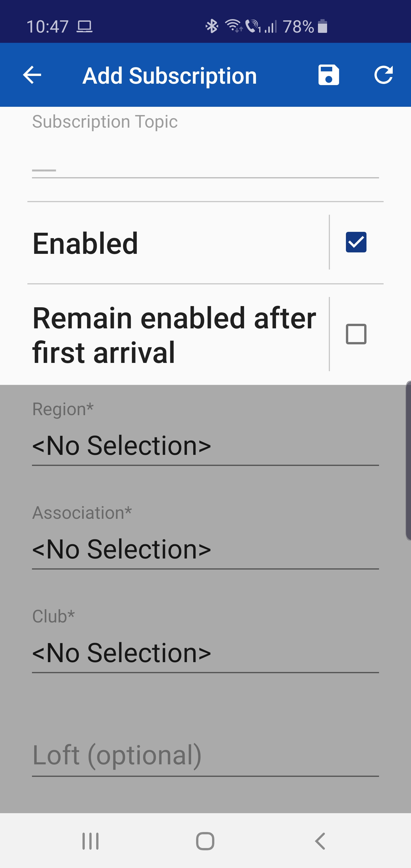Tap the Remain enabled after first arrival label

pyautogui.click(x=174, y=335)
